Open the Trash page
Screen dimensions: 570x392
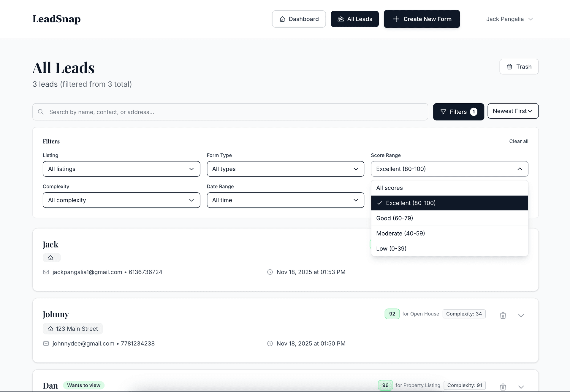[x=519, y=66]
